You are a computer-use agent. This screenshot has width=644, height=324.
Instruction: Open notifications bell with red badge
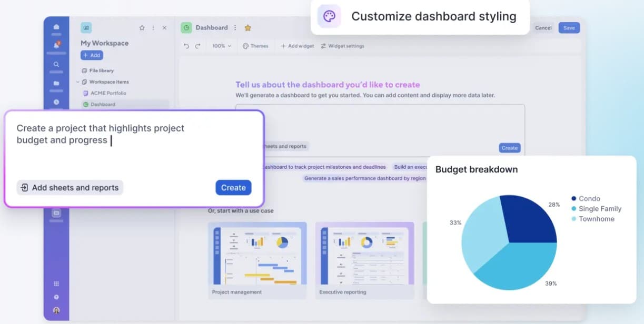pyautogui.click(x=56, y=45)
